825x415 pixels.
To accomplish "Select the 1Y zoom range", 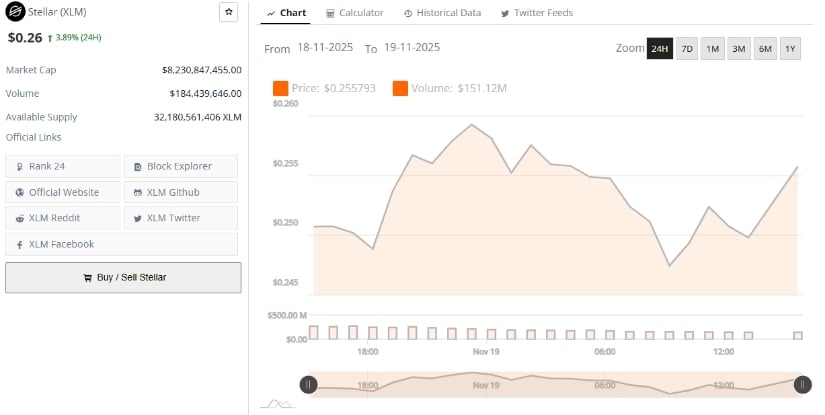I will pos(790,49).
